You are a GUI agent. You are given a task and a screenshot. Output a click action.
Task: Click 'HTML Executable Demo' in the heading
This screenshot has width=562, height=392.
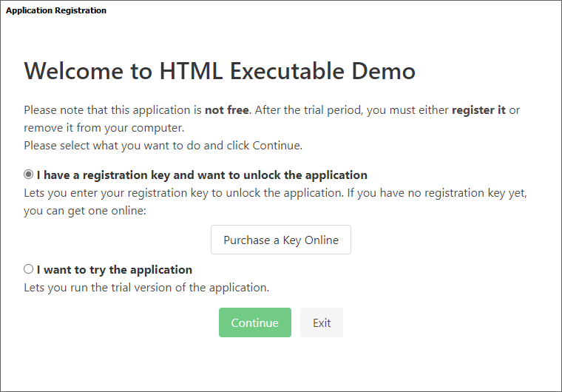pyautogui.click(x=287, y=71)
